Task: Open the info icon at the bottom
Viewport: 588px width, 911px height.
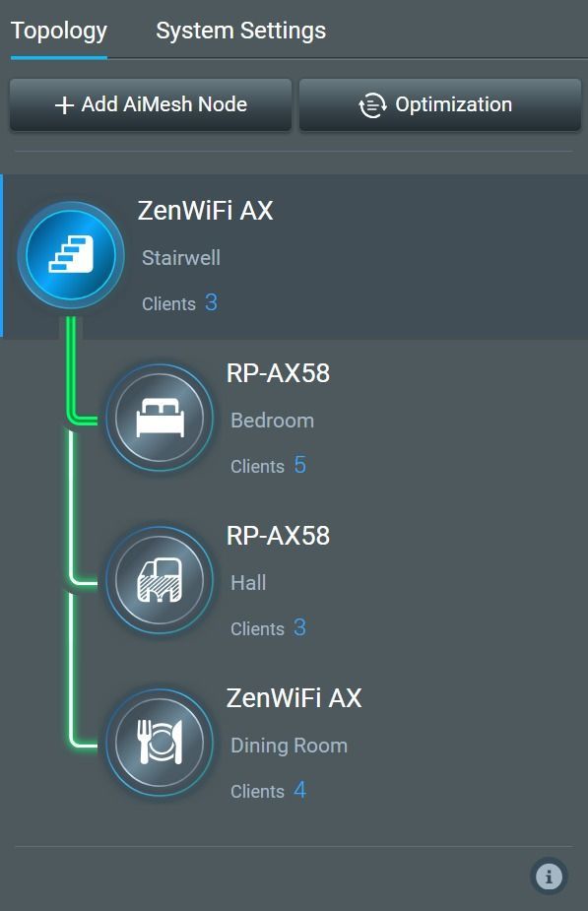Action: pos(549,876)
